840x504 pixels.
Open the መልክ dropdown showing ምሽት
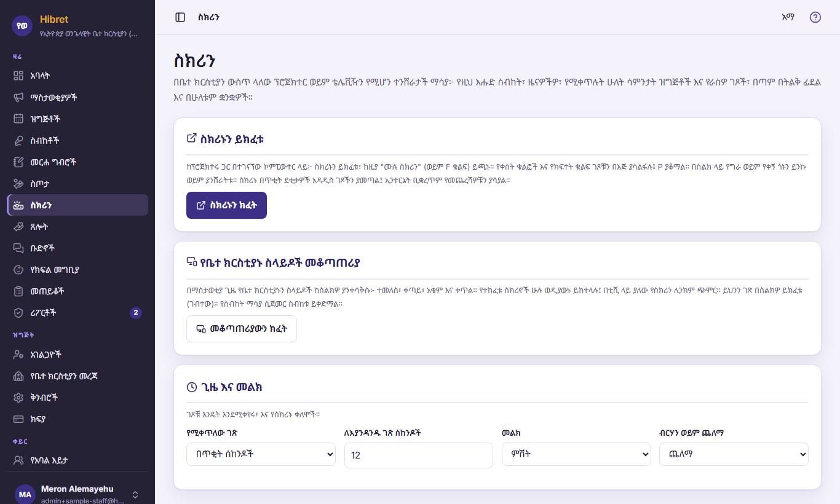576,454
